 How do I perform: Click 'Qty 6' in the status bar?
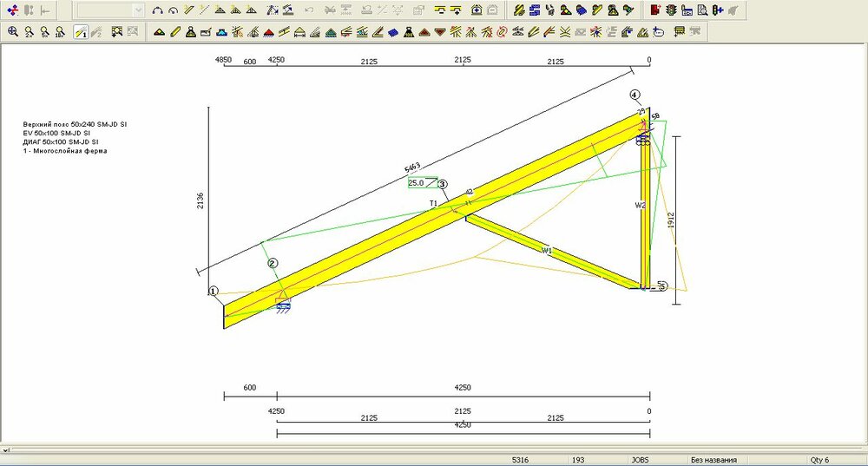click(x=820, y=460)
